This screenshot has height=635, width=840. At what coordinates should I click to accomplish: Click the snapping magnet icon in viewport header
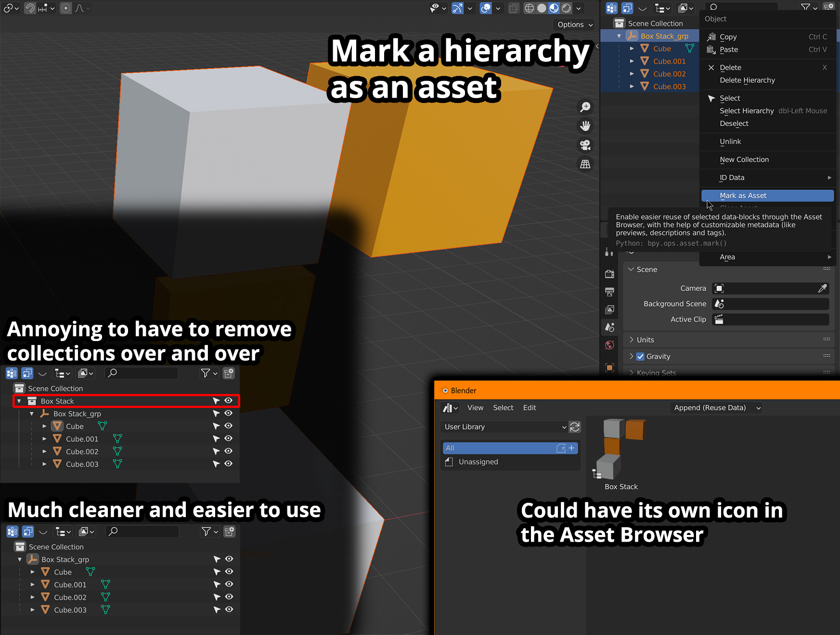[30, 8]
